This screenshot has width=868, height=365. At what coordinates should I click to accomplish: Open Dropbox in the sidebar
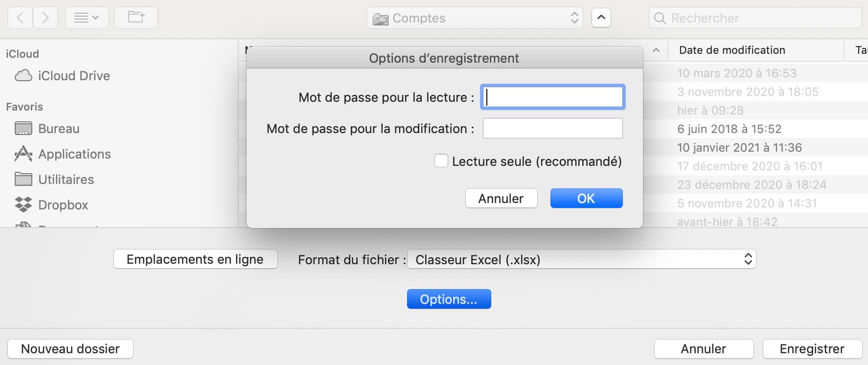[x=63, y=205]
